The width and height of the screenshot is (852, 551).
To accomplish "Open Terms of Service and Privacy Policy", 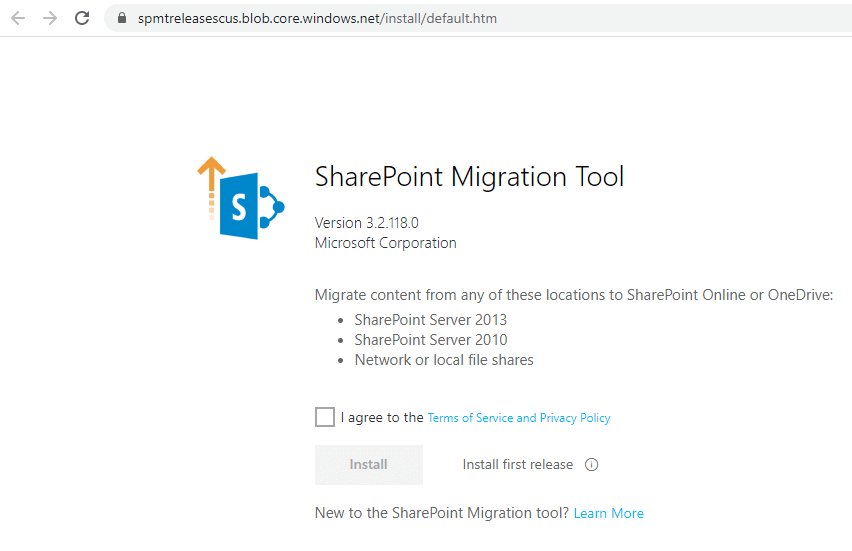I will point(519,418).
